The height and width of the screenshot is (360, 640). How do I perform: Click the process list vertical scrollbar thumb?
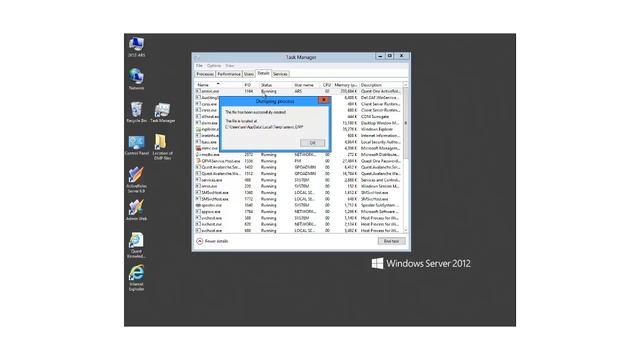[405, 123]
